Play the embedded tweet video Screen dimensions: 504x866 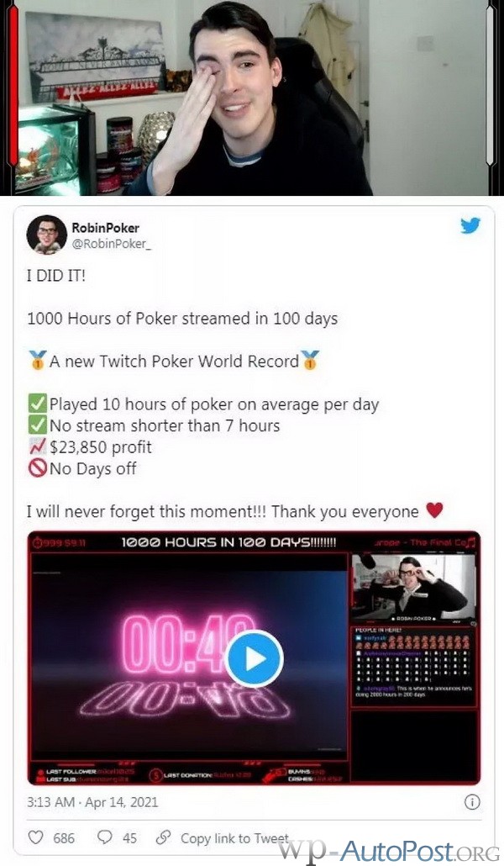pyautogui.click(x=255, y=659)
